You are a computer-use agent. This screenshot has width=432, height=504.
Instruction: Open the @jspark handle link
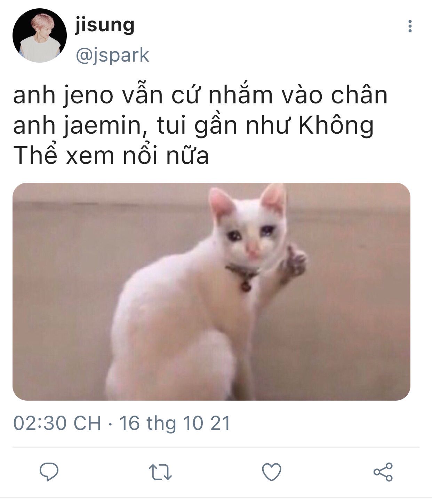(x=112, y=55)
